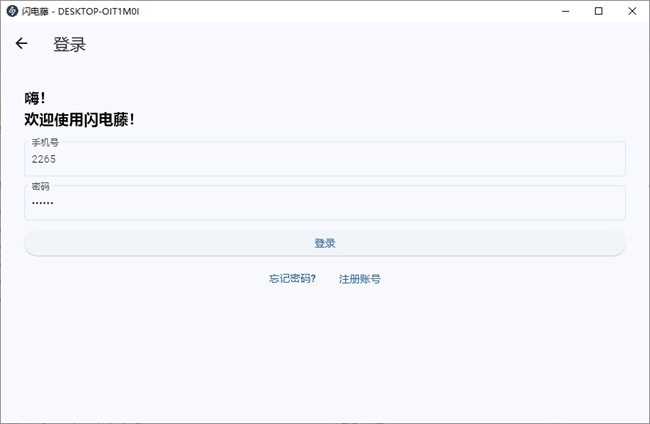Open the 注册账号 register link
Viewport: 650px width, 424px height.
tap(359, 279)
